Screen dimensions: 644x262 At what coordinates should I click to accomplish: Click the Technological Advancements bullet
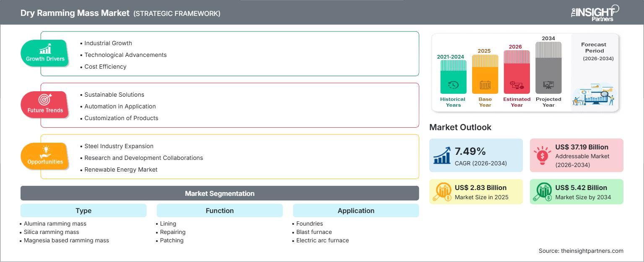click(x=125, y=55)
